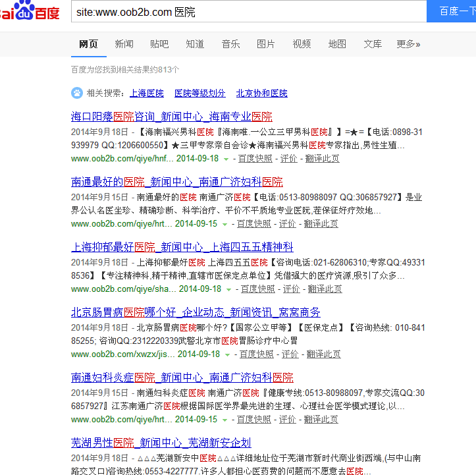Open related search 医院等级划分
This screenshot has height=475, width=476.
pos(199,94)
